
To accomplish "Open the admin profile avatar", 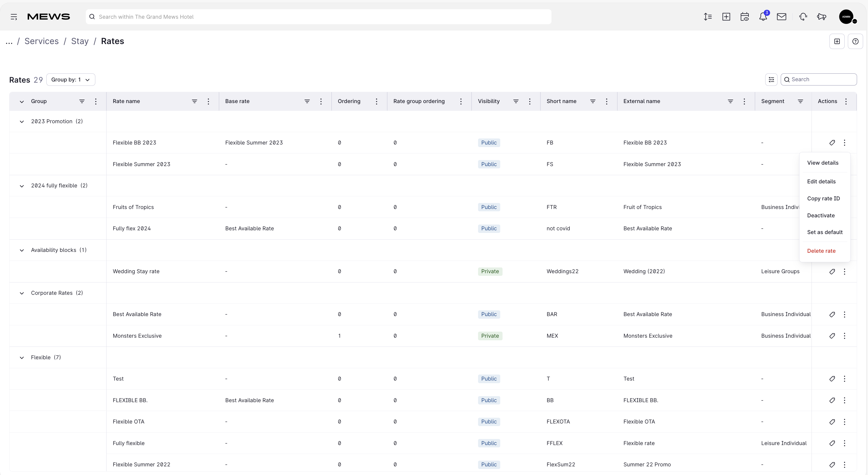I will (x=846, y=16).
